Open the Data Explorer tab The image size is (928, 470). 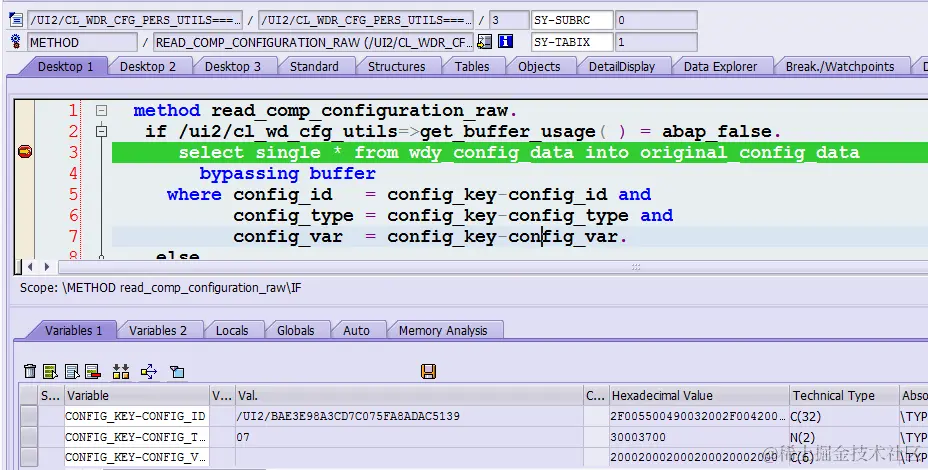click(720, 66)
